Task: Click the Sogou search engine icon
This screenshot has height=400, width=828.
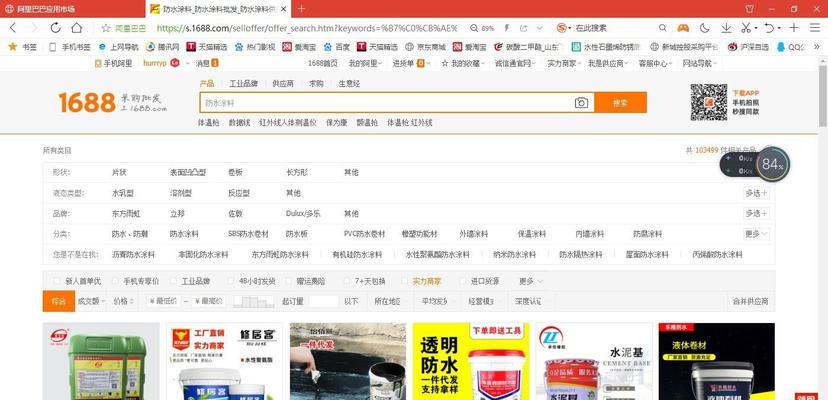Action: pos(562,28)
